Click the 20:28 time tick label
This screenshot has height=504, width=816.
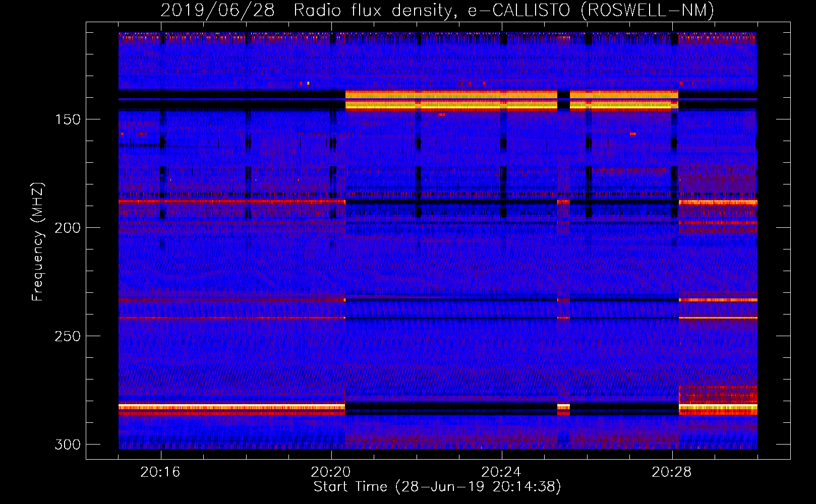click(x=672, y=472)
